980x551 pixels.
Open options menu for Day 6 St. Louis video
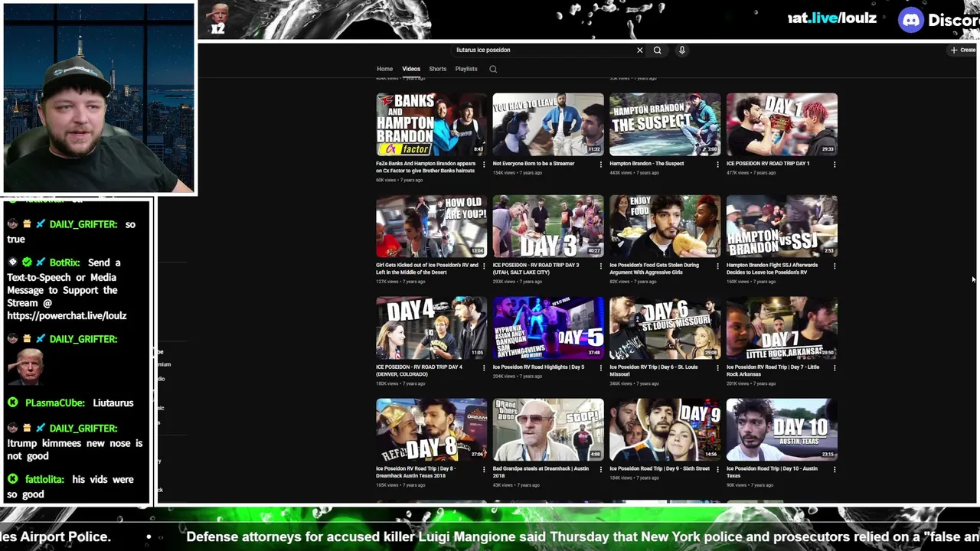pyautogui.click(x=717, y=367)
